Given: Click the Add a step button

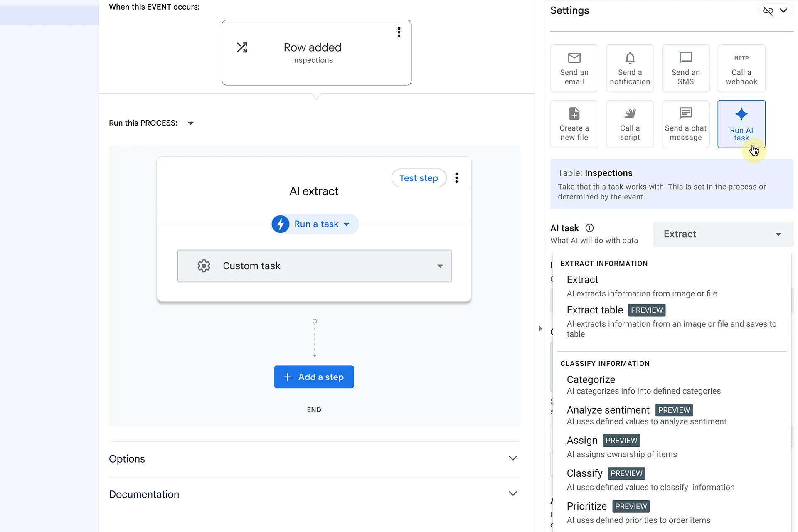Looking at the screenshot, I should point(314,377).
